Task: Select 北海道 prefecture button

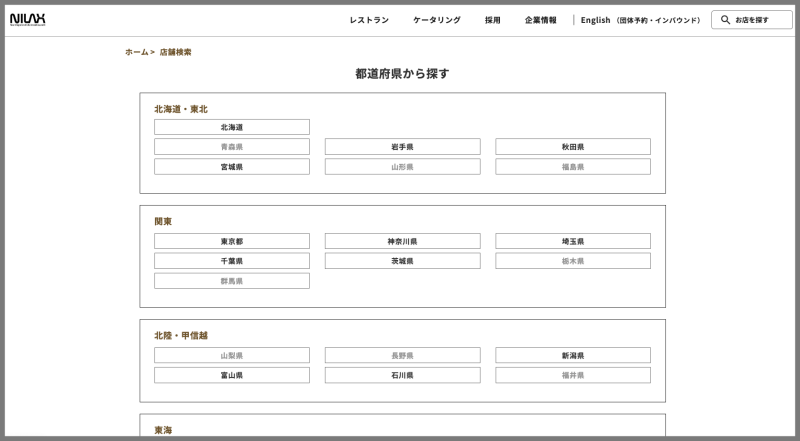Action: click(x=232, y=127)
